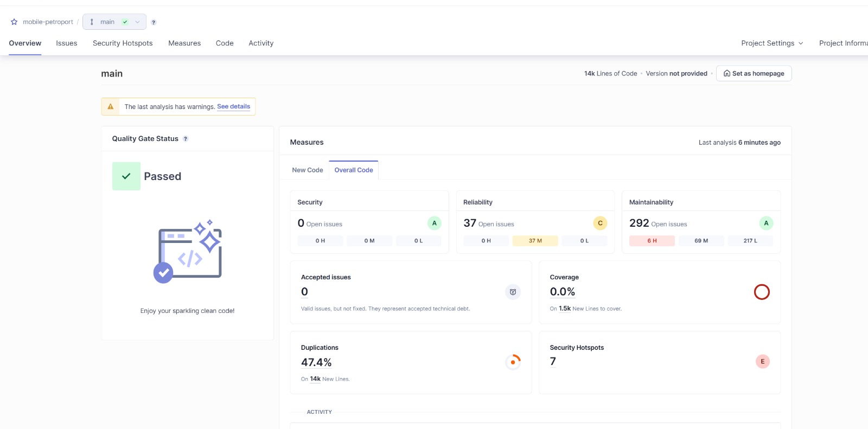Click the favorite star next to mobile-petroport
Viewport: 868px width, 429px height.
pos(14,22)
